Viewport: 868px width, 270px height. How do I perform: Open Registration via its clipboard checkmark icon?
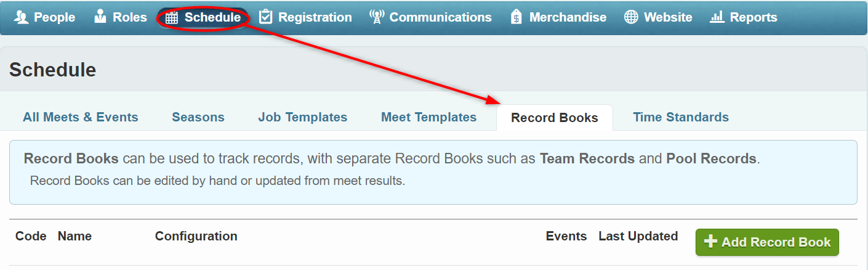(x=265, y=17)
